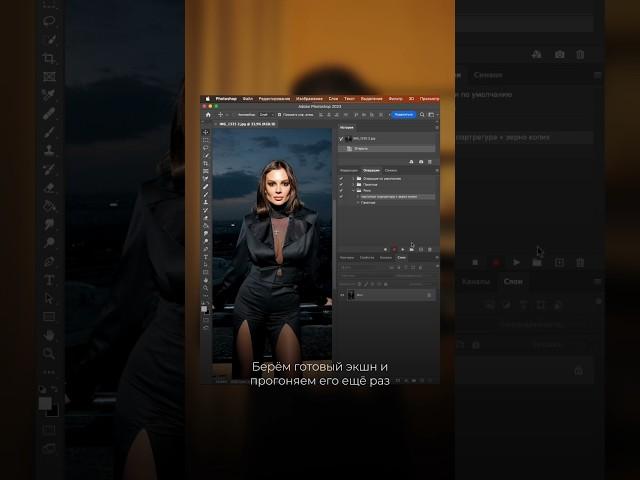This screenshot has height=480, width=640.
Task: Toggle the highlighted frequency action checkmark
Action: click(x=341, y=196)
